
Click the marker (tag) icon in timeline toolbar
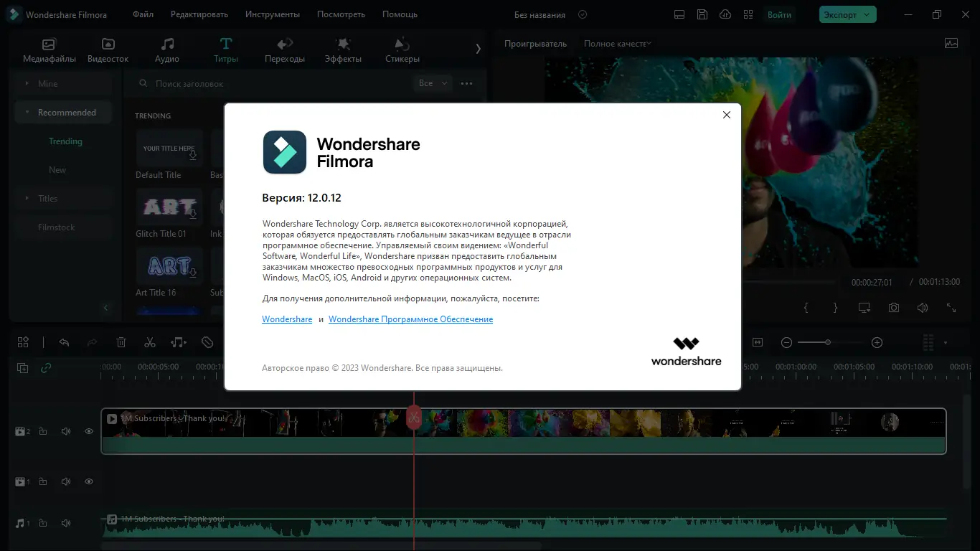(207, 342)
